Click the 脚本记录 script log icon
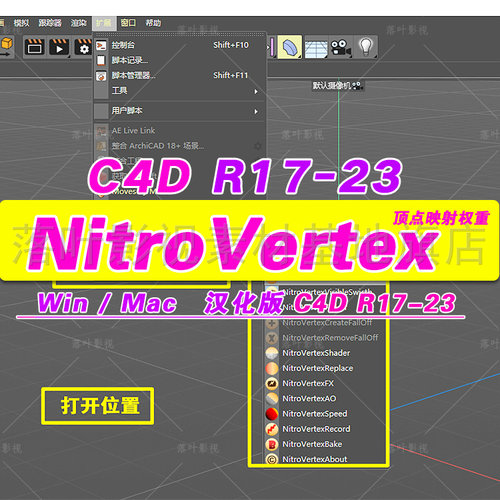 click(x=101, y=60)
